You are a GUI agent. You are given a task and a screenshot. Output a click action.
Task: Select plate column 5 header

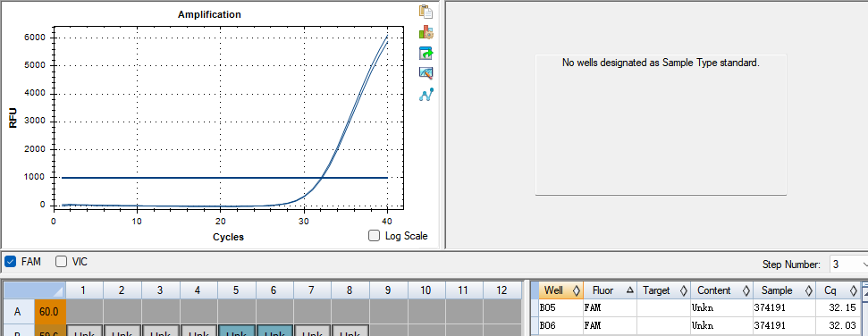(x=236, y=290)
